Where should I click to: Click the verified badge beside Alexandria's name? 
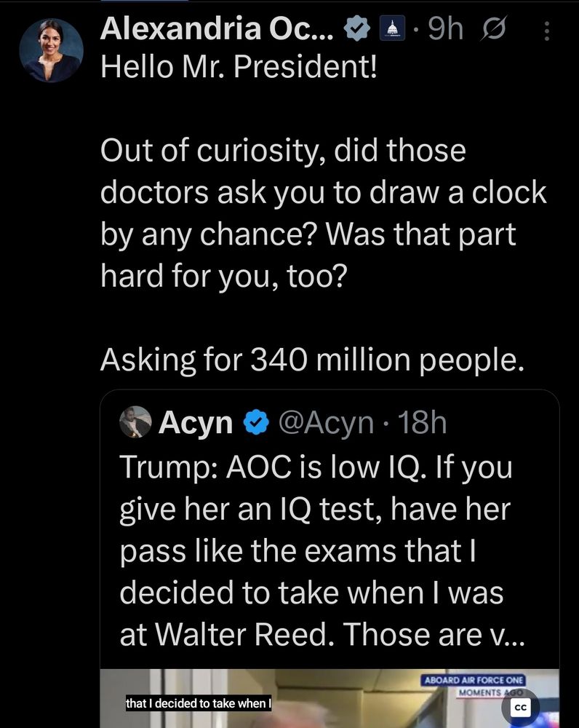coord(356,30)
